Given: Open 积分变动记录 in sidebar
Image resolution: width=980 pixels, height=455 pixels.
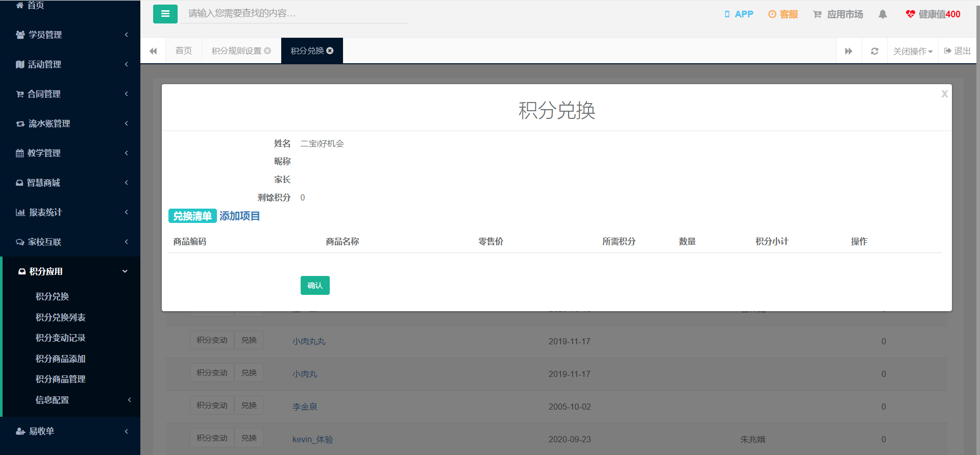Looking at the screenshot, I should [60, 338].
